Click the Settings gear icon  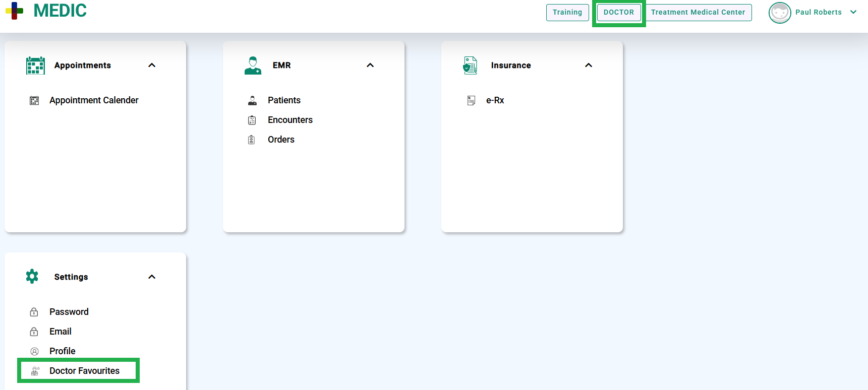(32, 276)
